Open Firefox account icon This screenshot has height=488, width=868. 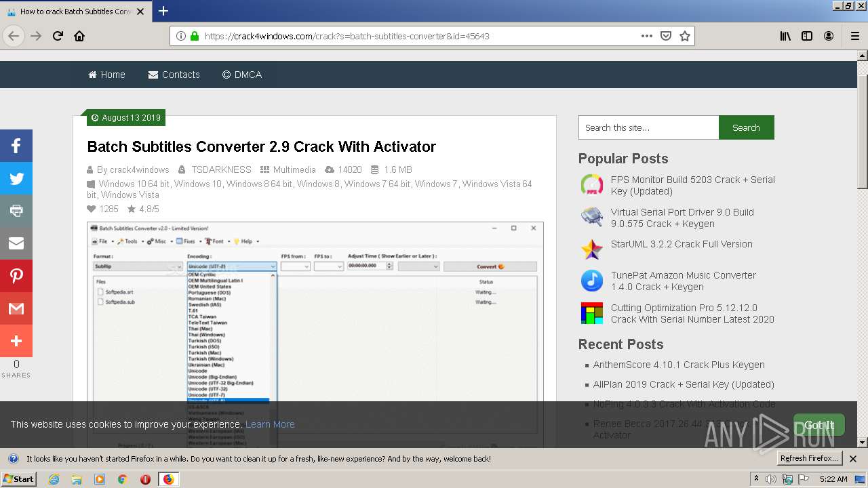[x=829, y=36]
